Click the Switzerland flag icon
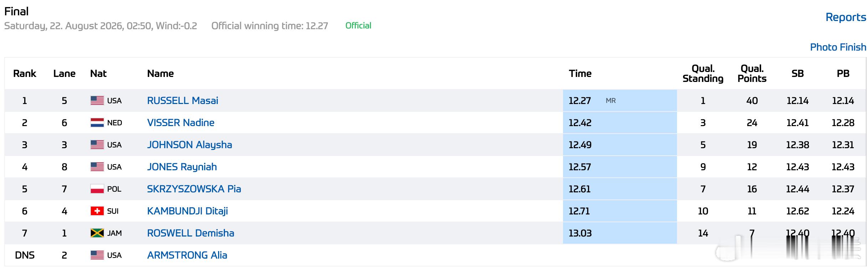The height and width of the screenshot is (270, 868). pyautogui.click(x=97, y=211)
